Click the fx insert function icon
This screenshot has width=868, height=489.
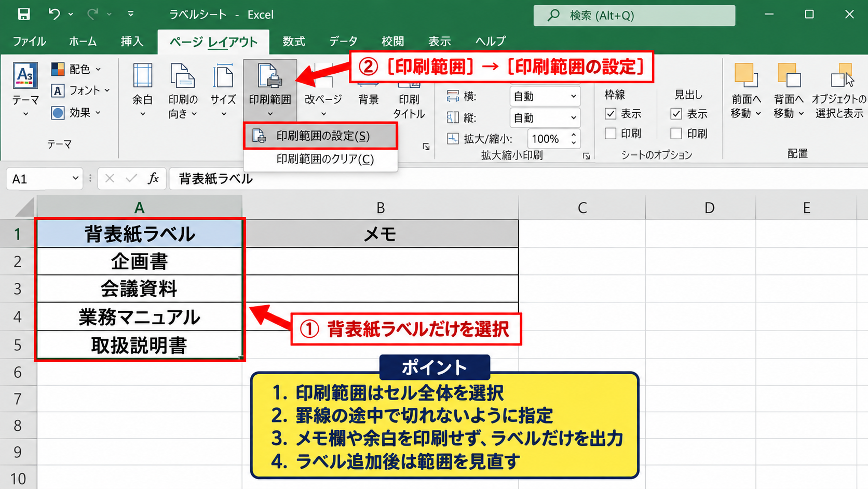pos(153,179)
